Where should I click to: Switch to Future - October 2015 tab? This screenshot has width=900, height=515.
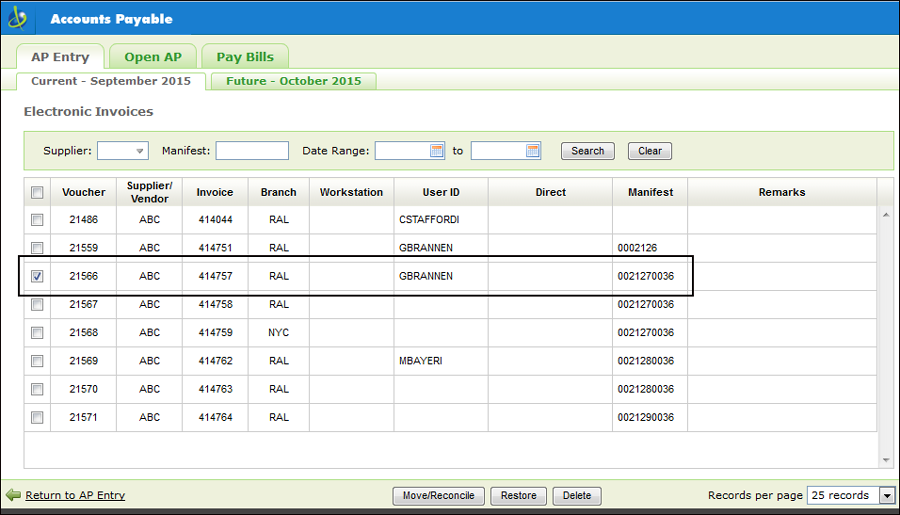[x=293, y=81]
